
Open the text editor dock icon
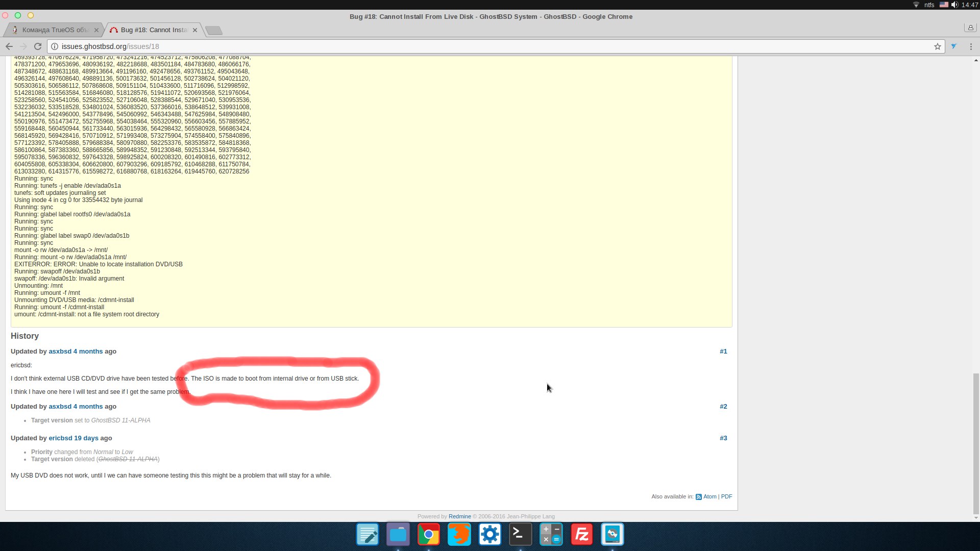point(367,535)
